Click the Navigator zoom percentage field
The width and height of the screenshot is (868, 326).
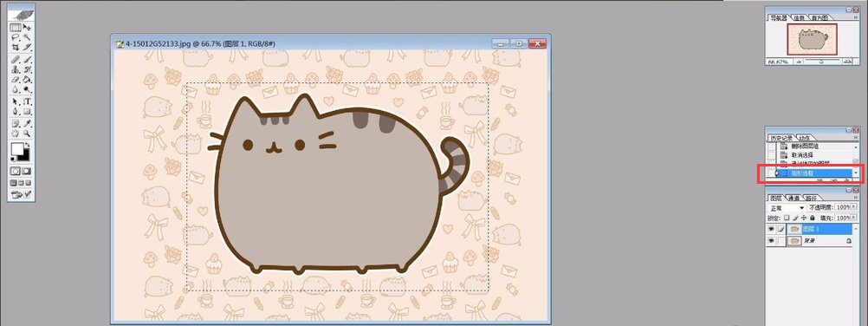pos(778,61)
